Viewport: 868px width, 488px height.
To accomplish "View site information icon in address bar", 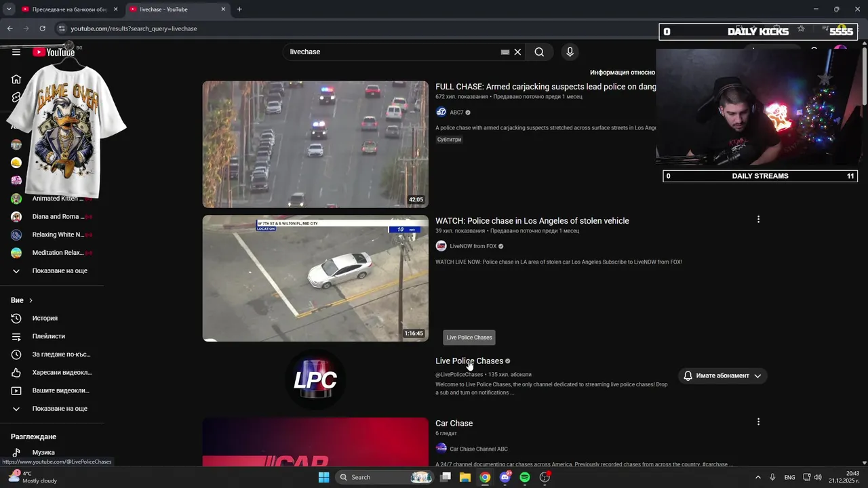I will (x=62, y=28).
